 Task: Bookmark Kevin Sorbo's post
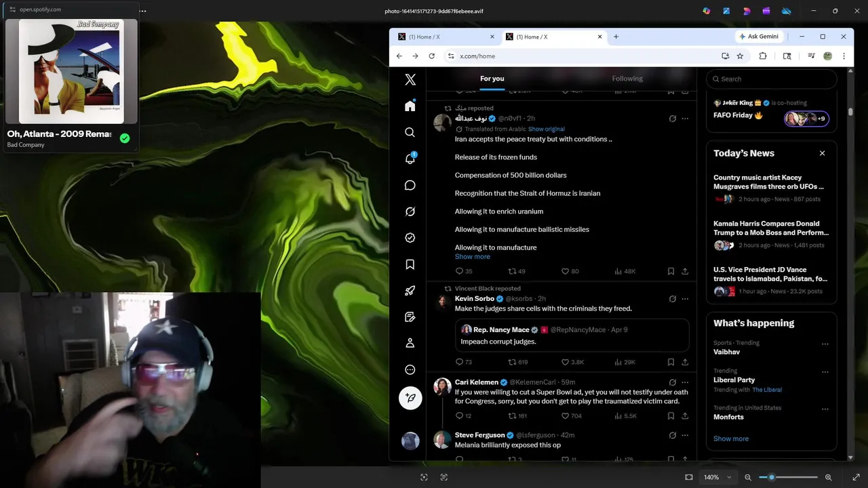[x=671, y=362]
